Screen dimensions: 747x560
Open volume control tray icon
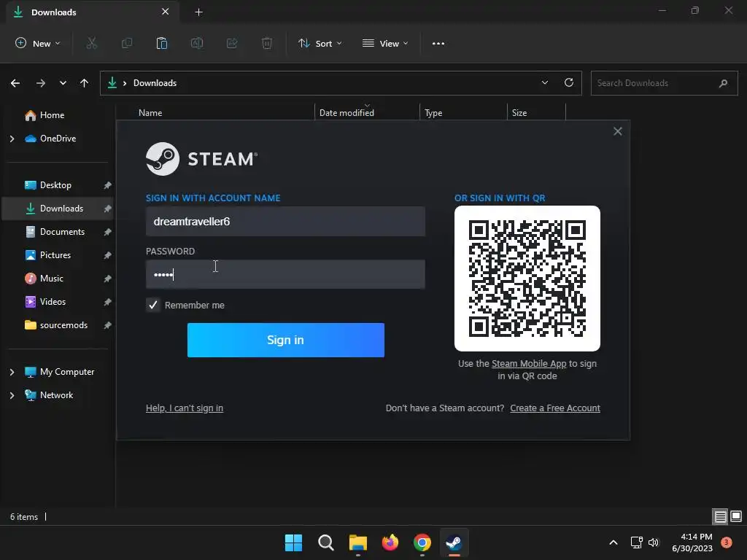654,542
